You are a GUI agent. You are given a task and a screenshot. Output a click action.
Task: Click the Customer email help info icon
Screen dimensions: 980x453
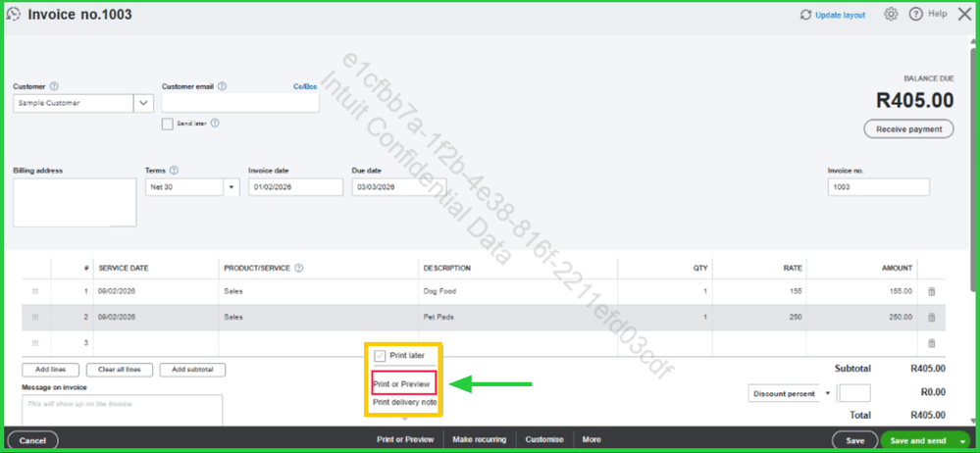pyautogui.click(x=222, y=86)
